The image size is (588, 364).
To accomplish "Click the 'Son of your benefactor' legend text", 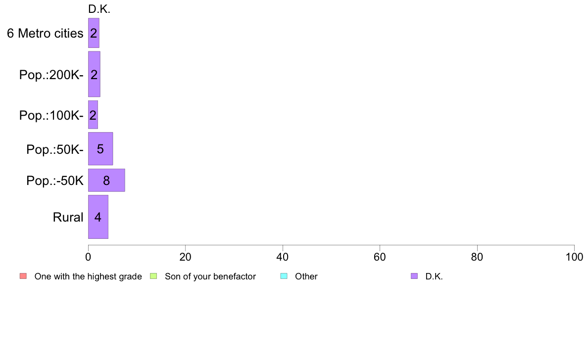I will (210, 276).
